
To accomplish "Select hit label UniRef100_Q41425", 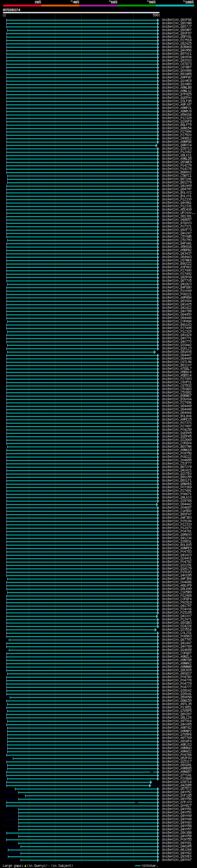I will [x=176, y=304].
